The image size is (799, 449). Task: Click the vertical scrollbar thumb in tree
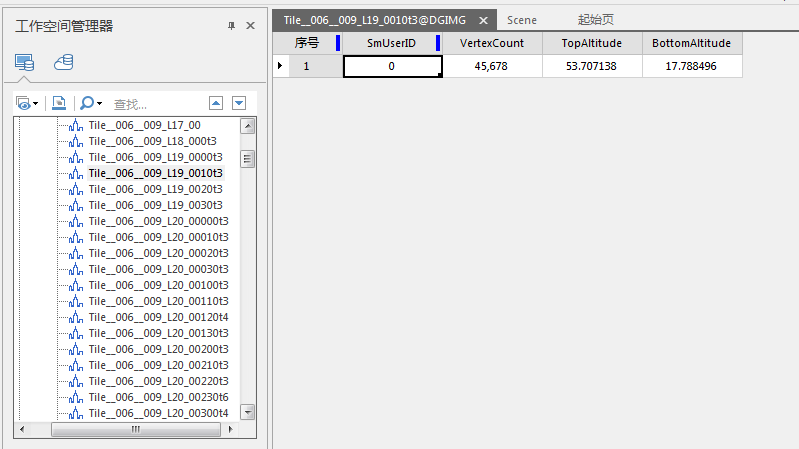pyautogui.click(x=248, y=159)
